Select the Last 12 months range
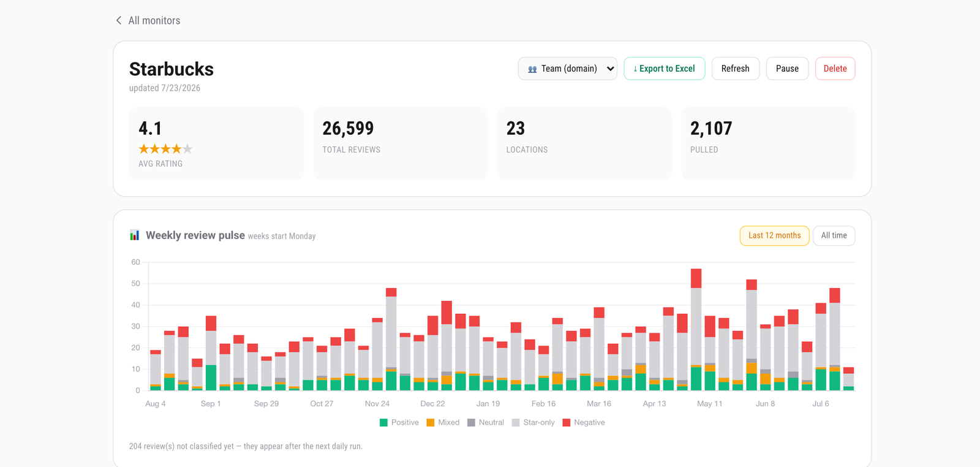The height and width of the screenshot is (467, 980). coord(775,235)
